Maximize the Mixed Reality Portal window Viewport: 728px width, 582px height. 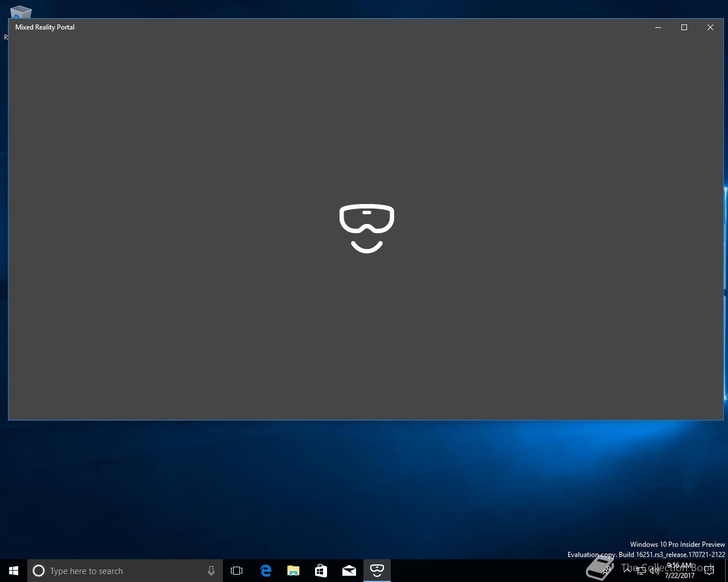tap(684, 27)
